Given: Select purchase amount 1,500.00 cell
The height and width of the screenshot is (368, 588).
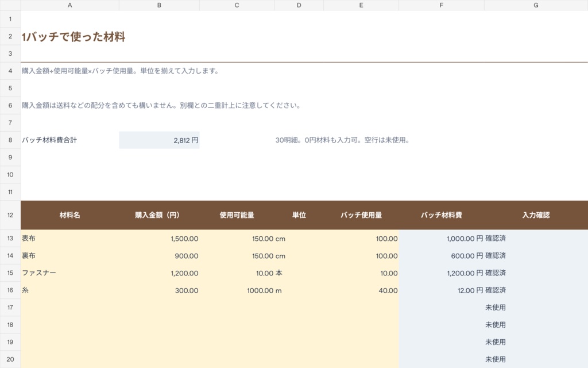Looking at the screenshot, I should click(159, 239).
